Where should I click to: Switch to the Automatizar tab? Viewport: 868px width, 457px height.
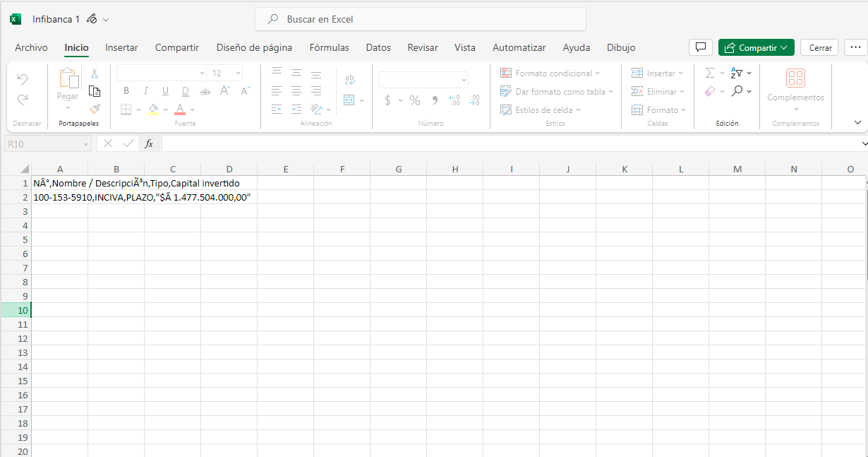pos(519,47)
